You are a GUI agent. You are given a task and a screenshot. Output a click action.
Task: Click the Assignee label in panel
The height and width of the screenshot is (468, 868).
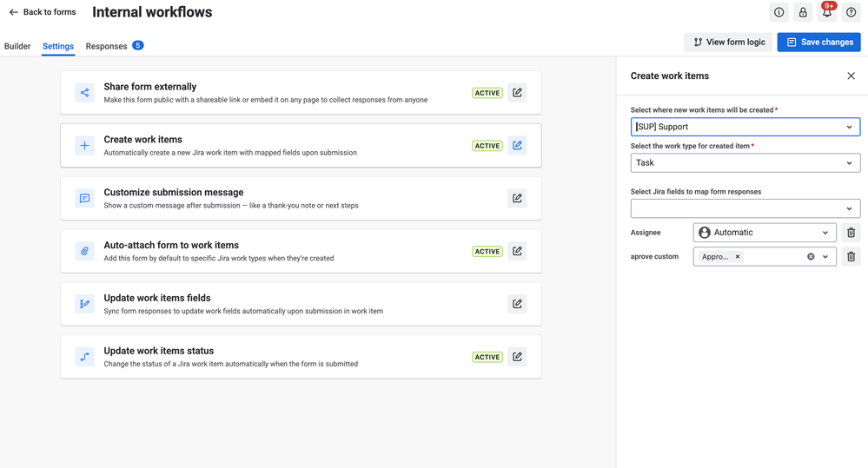coord(646,233)
